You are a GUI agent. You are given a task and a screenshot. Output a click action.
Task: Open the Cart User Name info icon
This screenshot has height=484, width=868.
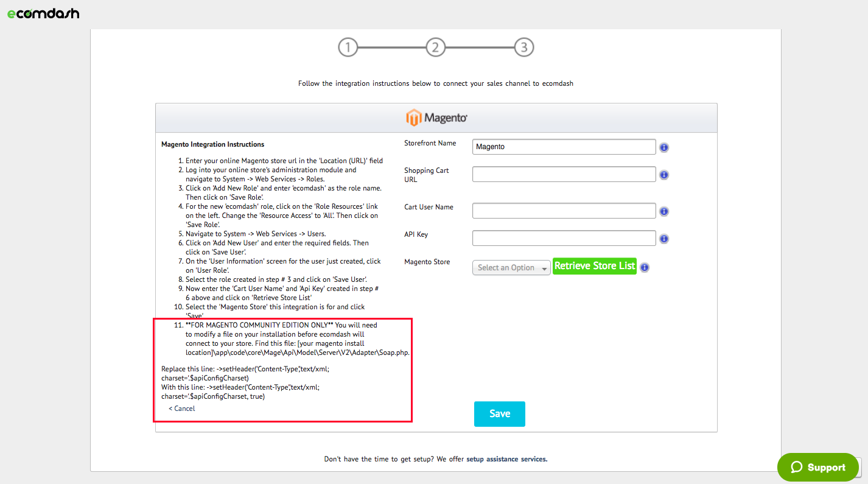tap(664, 211)
